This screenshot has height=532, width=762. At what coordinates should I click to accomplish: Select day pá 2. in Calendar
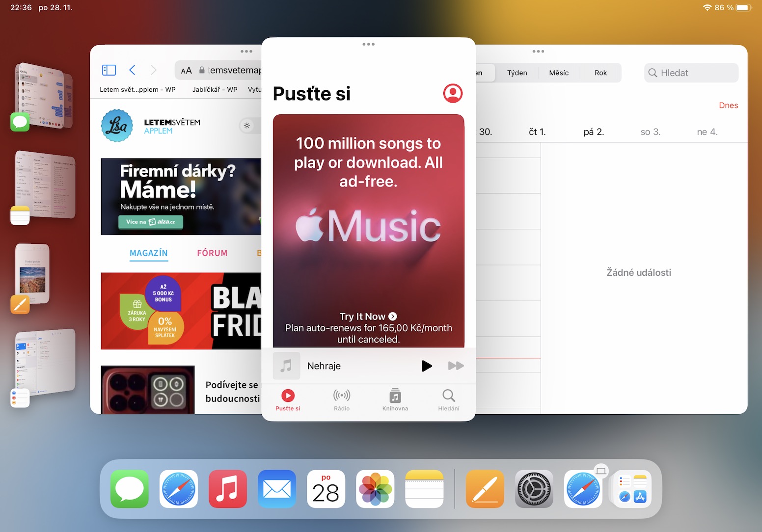594,132
